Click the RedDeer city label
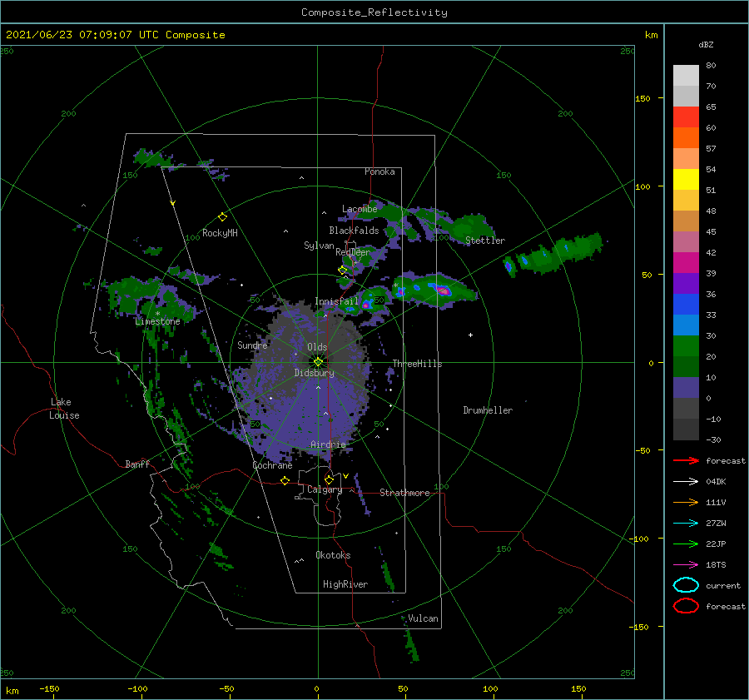Image resolution: width=749 pixels, height=700 pixels. [x=353, y=252]
